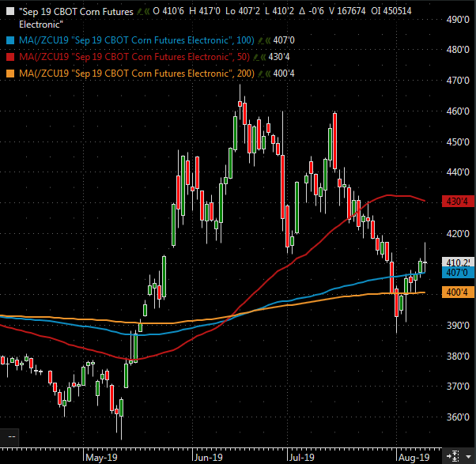Click the white swatch for Corn Futures symbol
476x464 pixels.
pos(10,12)
